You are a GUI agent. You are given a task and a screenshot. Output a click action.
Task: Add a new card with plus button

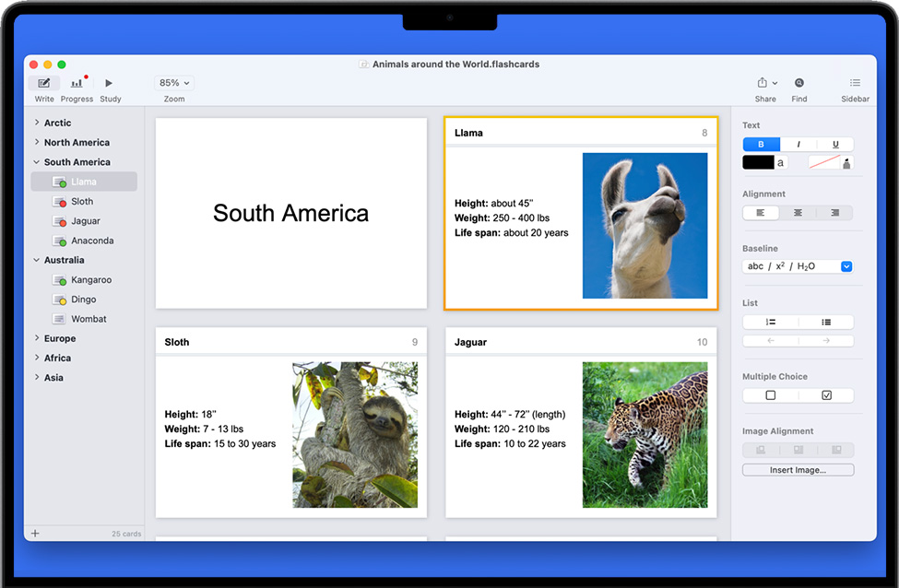point(35,533)
